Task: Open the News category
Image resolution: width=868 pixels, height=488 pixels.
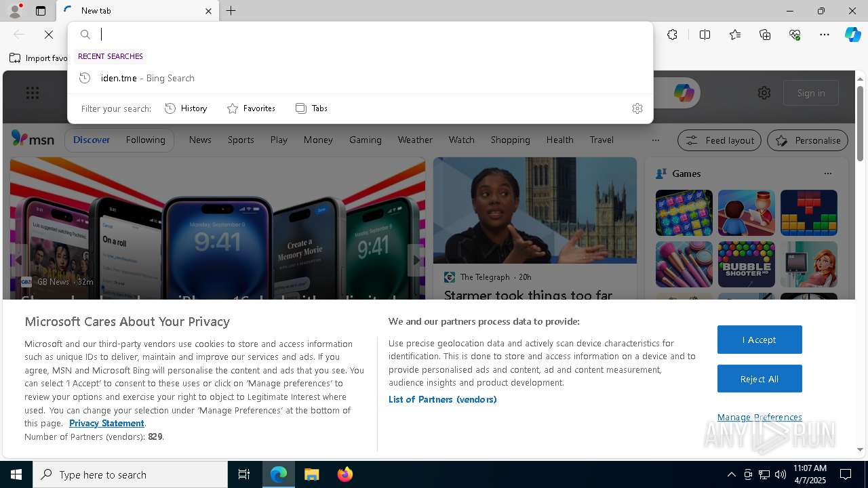Action: (200, 140)
